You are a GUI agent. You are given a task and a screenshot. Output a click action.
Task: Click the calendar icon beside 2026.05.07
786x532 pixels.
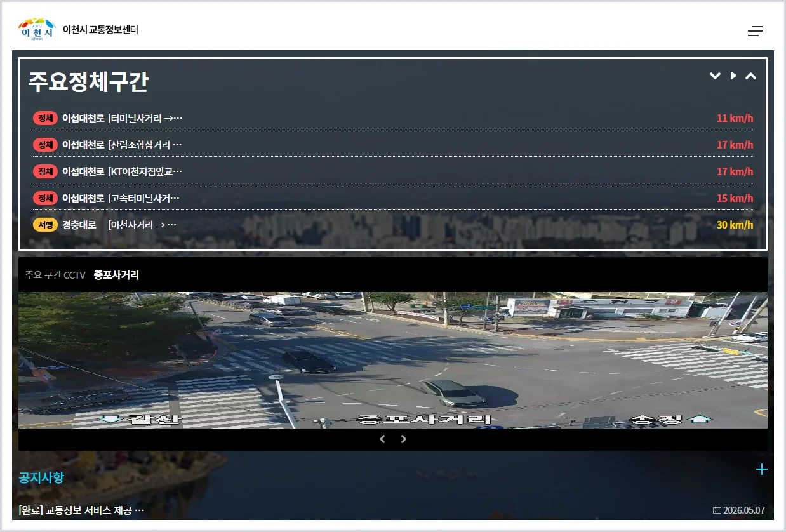coord(717,510)
